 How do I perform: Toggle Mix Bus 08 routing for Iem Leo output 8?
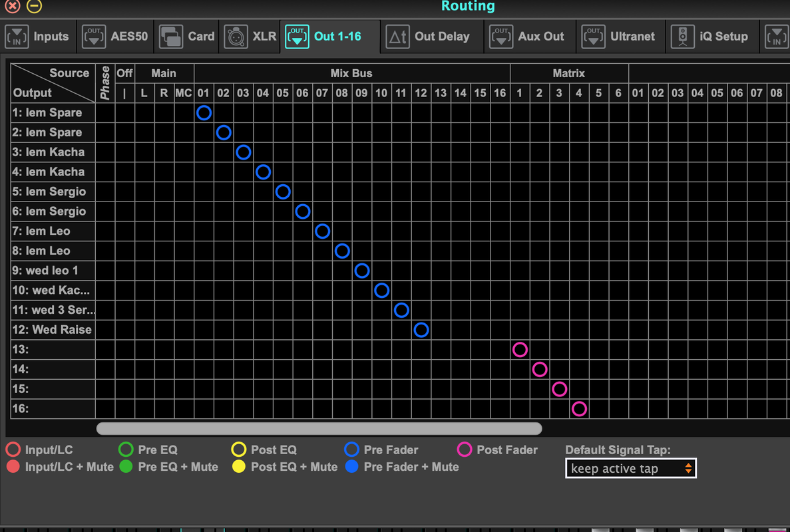(342, 251)
